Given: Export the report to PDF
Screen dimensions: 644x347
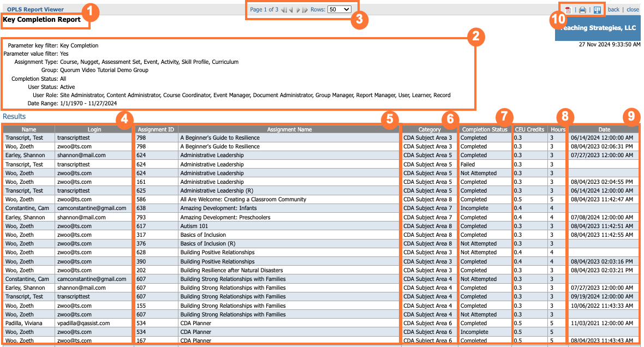Looking at the screenshot, I should pyautogui.click(x=568, y=9).
